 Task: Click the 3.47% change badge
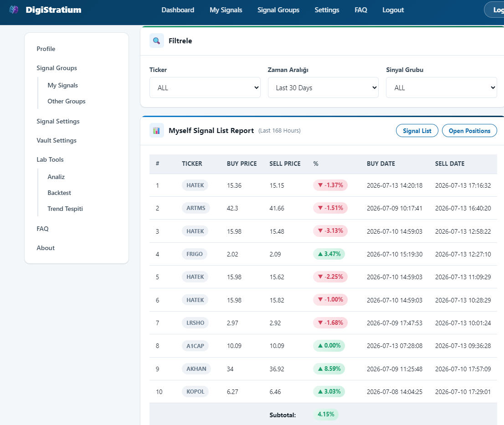coord(329,254)
